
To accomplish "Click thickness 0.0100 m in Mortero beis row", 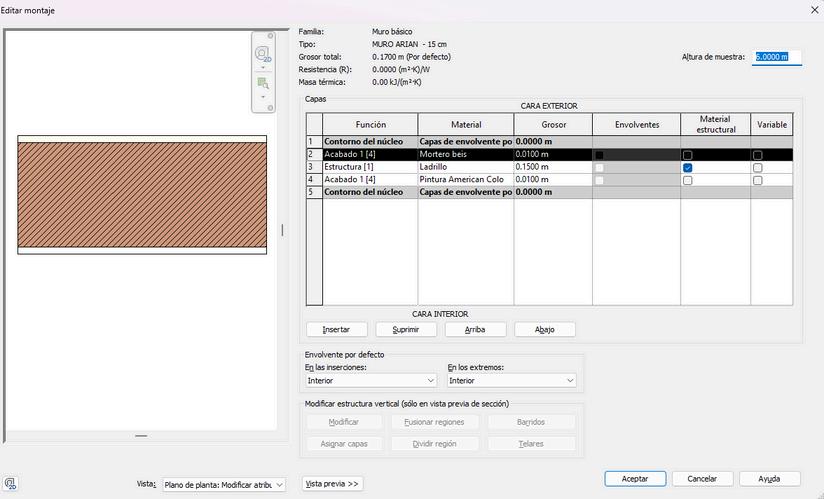I will 553,154.
